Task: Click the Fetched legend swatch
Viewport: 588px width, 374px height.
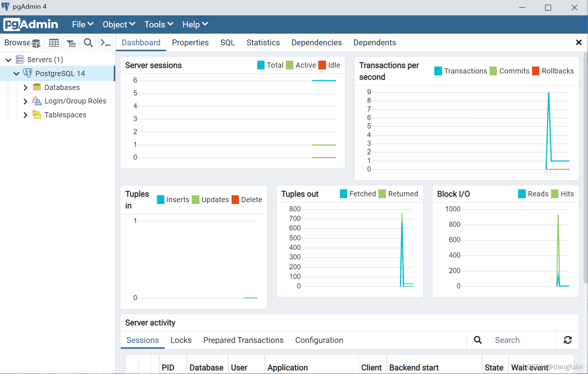Action: (344, 194)
